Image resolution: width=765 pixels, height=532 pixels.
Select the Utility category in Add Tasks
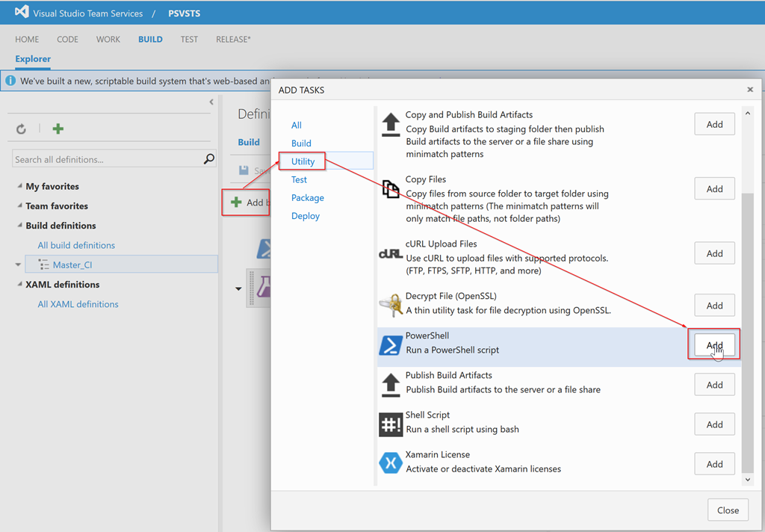pyautogui.click(x=303, y=161)
